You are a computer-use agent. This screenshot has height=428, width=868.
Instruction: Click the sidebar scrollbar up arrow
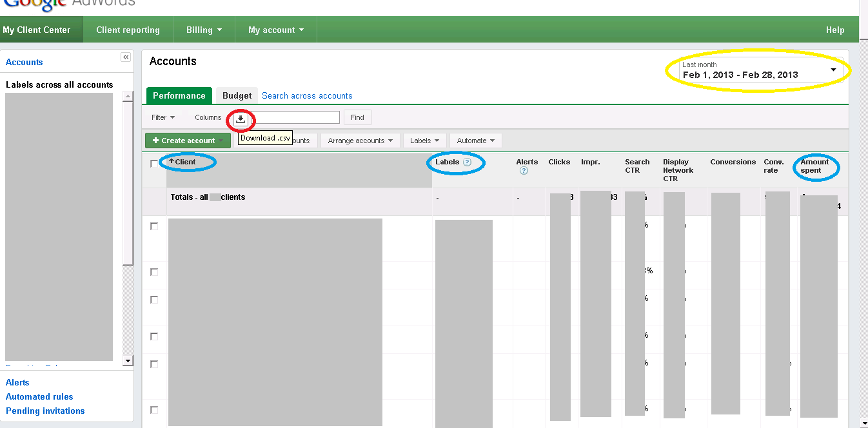coord(128,97)
